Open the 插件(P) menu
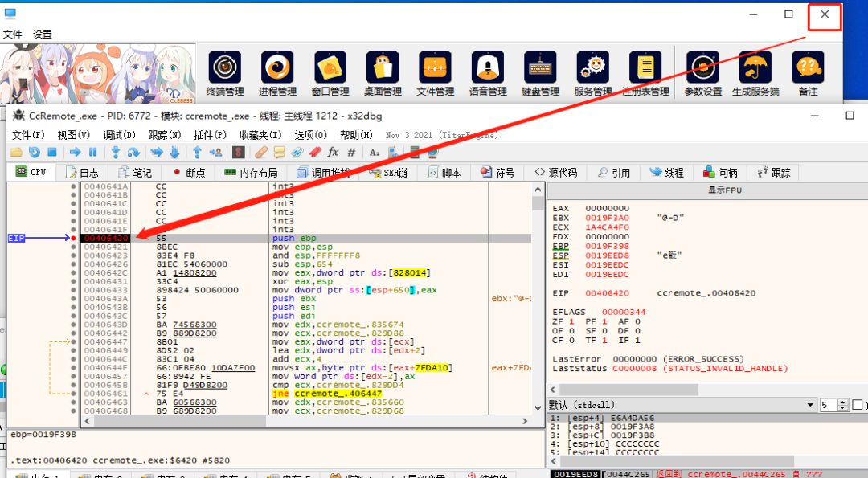This screenshot has width=868, height=478. pyautogui.click(x=211, y=134)
